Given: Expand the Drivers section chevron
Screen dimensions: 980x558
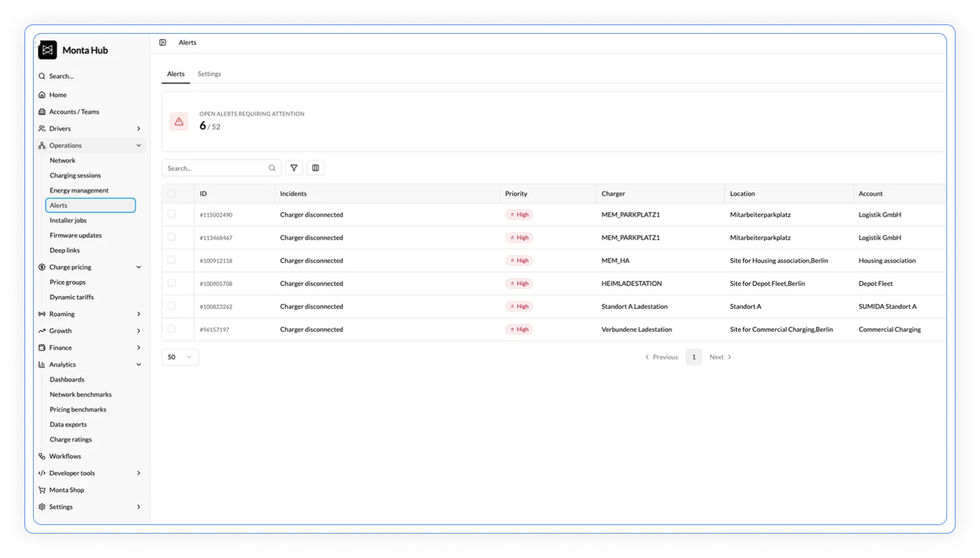Looking at the screenshot, I should pos(138,129).
